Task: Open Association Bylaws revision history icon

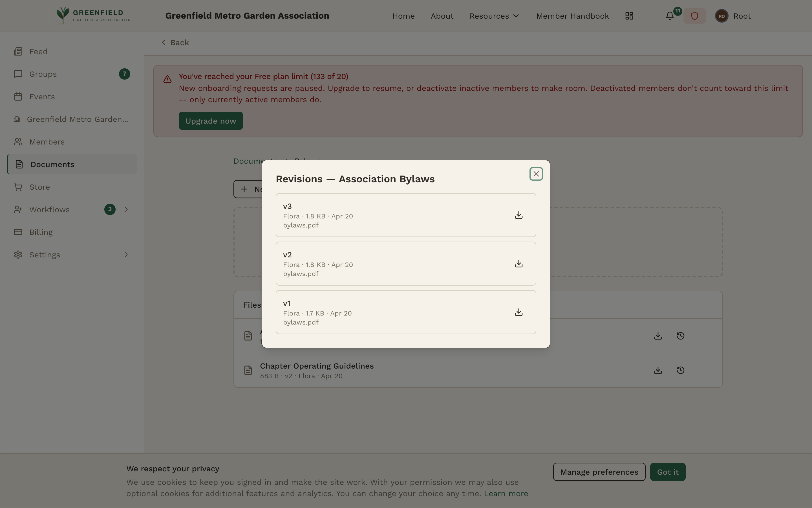Action: coord(680,336)
